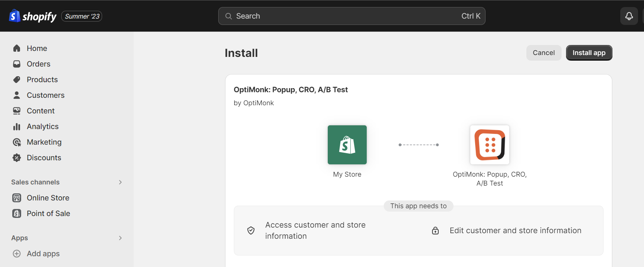Image resolution: width=644 pixels, height=267 pixels.
Task: Click the access permission shield icon
Action: [x=251, y=231]
